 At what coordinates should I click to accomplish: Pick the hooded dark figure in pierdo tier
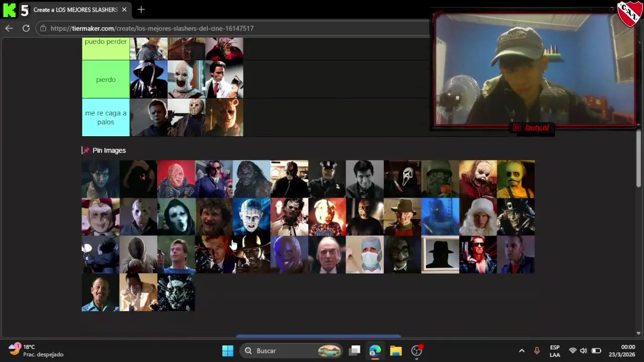pos(148,79)
